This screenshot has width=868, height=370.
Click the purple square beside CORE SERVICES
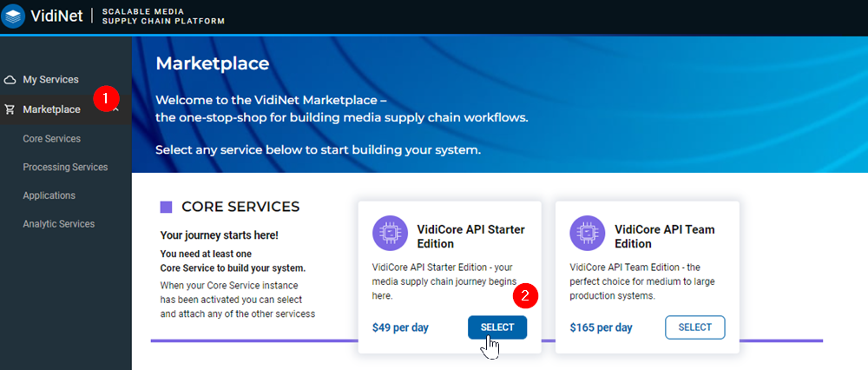click(166, 207)
